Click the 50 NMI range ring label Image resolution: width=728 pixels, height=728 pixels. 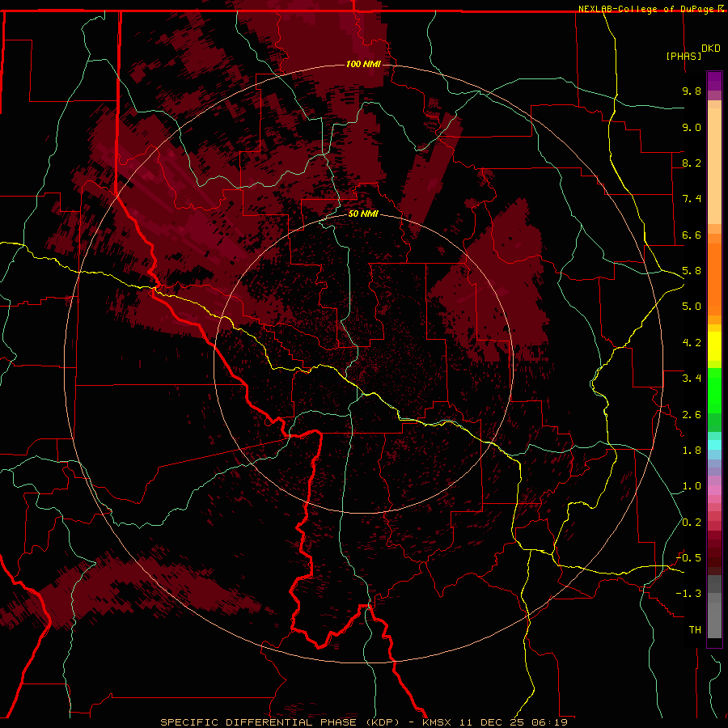[363, 214]
